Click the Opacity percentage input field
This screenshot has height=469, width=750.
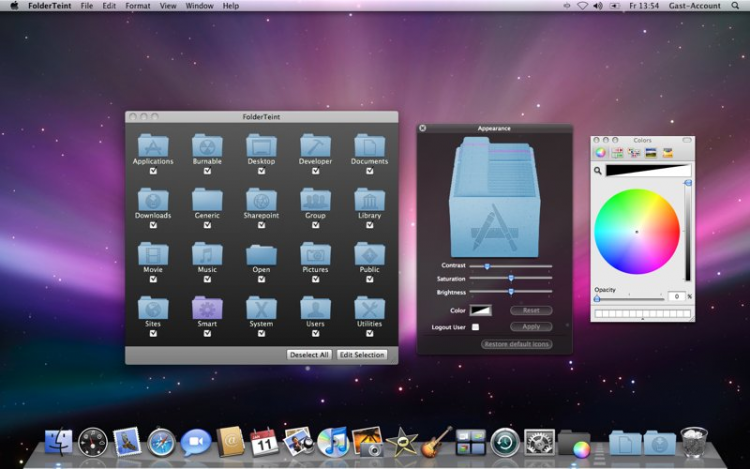tap(676, 297)
